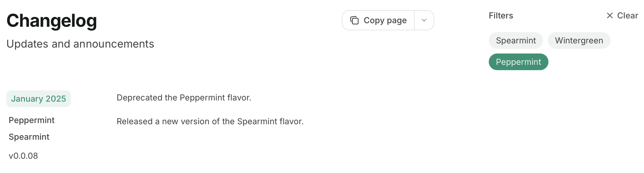Click the green Peppermint filter pill
The image size is (644, 173).
518,62
